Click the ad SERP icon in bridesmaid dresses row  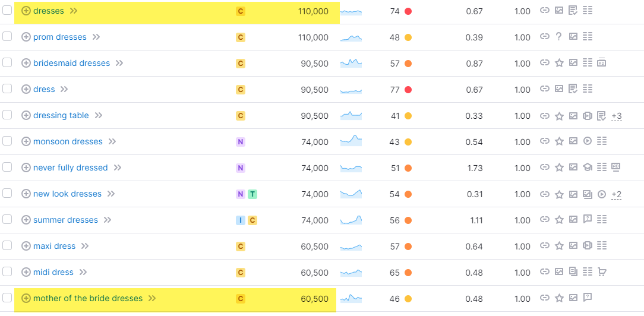coord(602,63)
